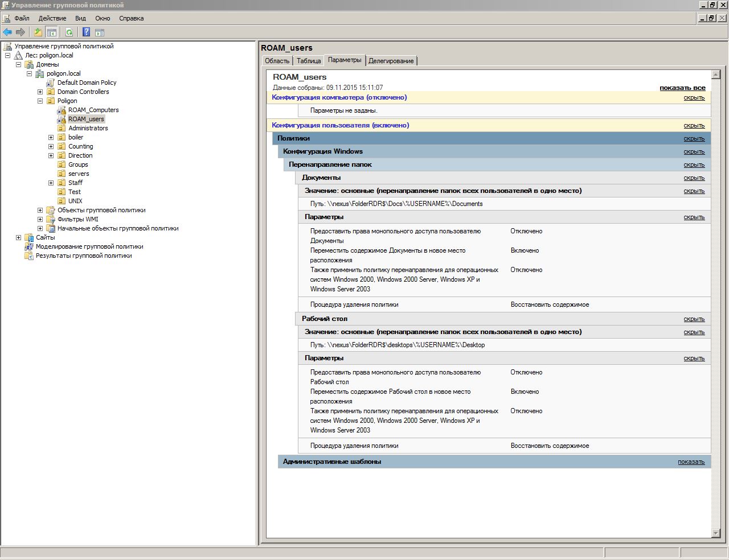Screen dimensions: 729x560
Task: Collapse the 'Лес: poligon.local' tree node
Action: click(7, 55)
